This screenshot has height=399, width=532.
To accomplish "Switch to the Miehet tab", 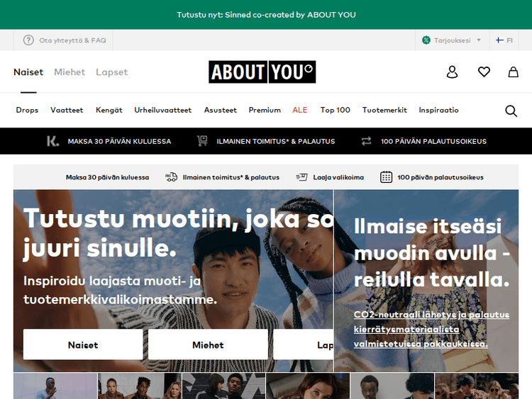I will point(70,72).
